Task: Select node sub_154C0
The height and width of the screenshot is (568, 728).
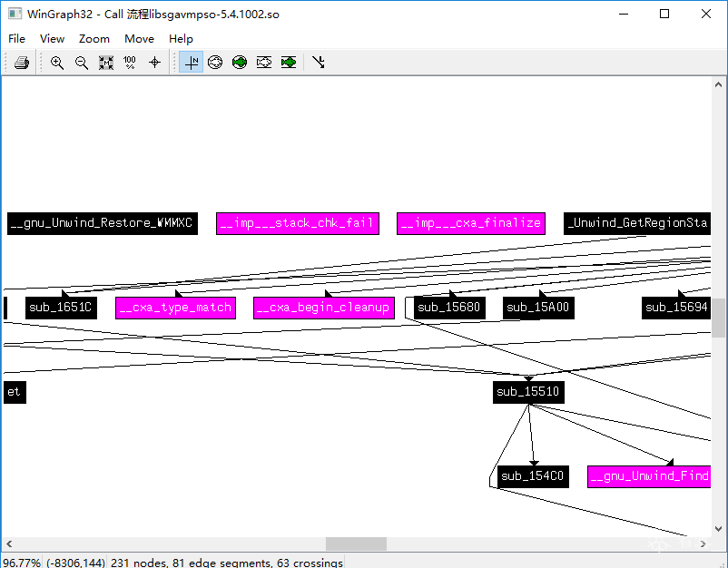Action: pyautogui.click(x=533, y=476)
